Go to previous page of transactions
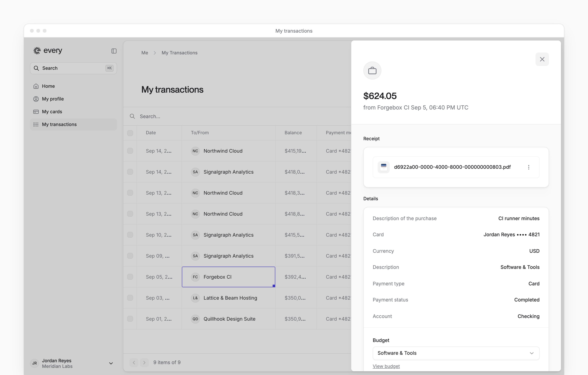The image size is (588, 375). (x=134, y=363)
